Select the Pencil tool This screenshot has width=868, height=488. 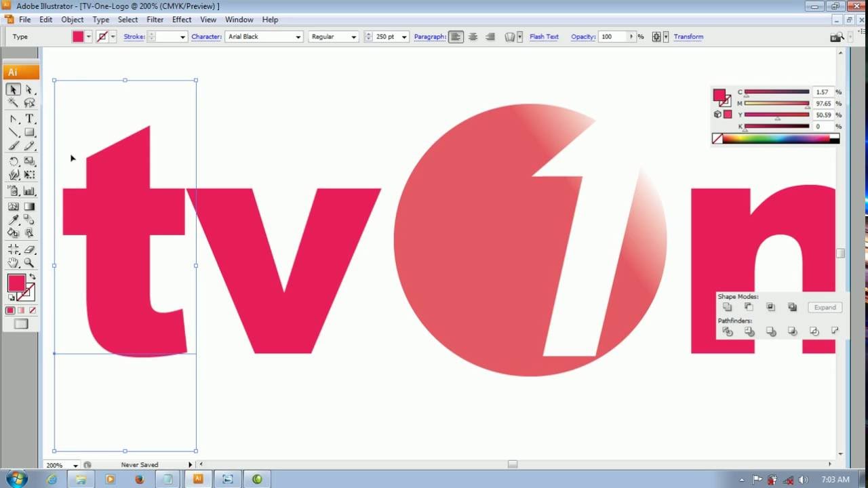click(29, 146)
